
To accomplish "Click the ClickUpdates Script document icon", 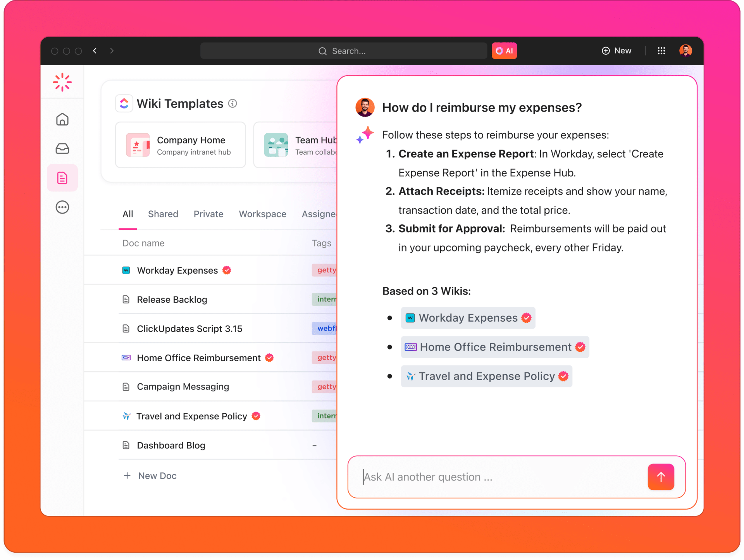I will (126, 329).
